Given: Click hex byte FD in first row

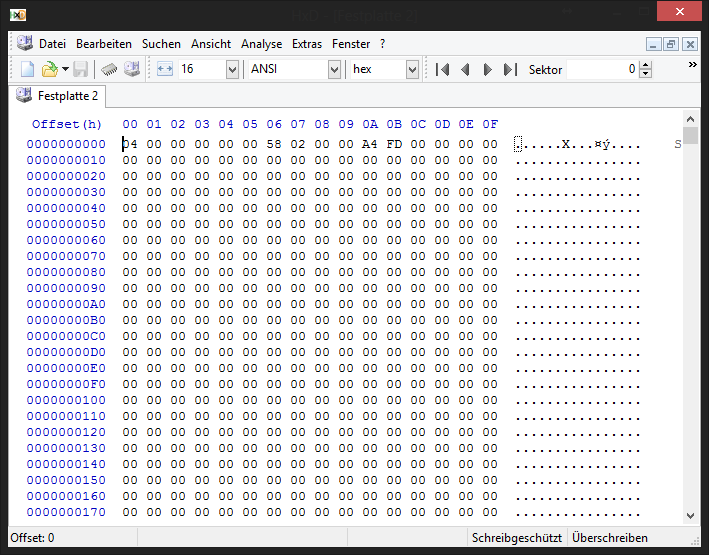Looking at the screenshot, I should click(394, 144).
